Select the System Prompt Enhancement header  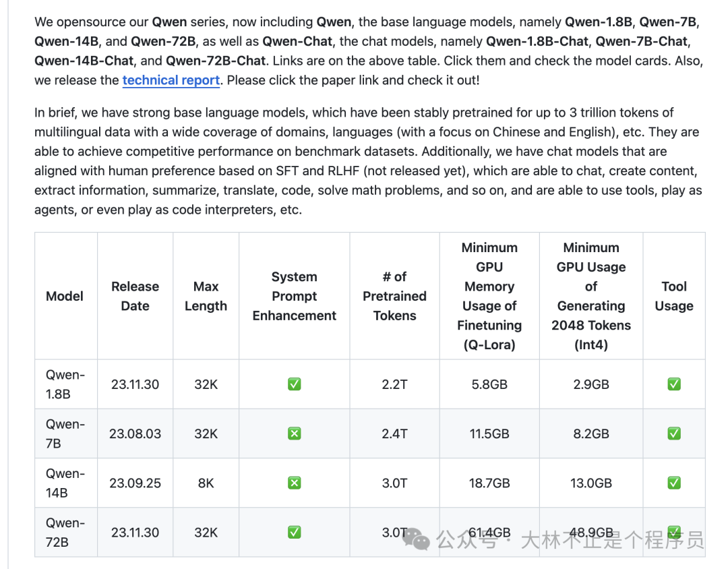point(295,297)
